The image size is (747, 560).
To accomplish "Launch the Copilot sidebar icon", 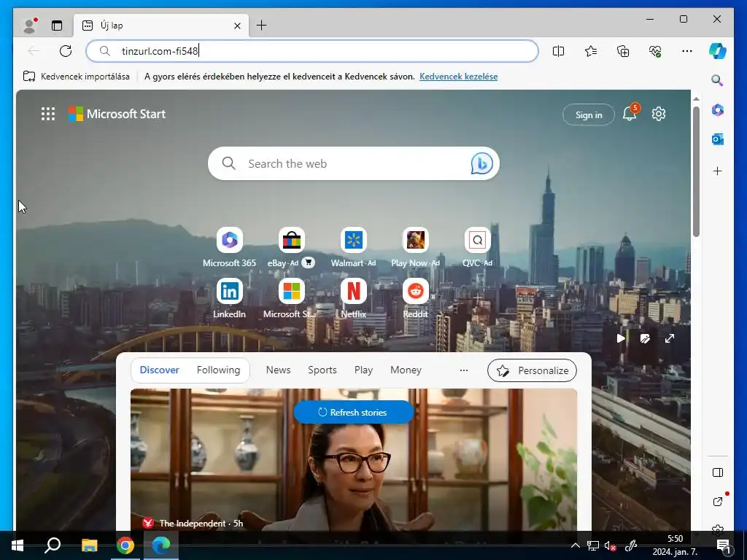I will point(718,51).
